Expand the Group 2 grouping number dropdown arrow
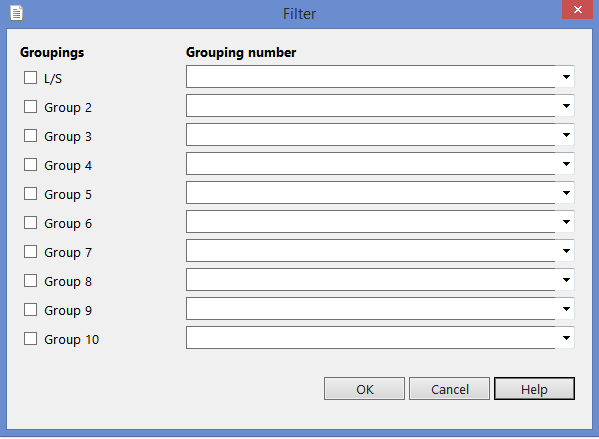The width and height of the screenshot is (599, 439). pos(566,106)
